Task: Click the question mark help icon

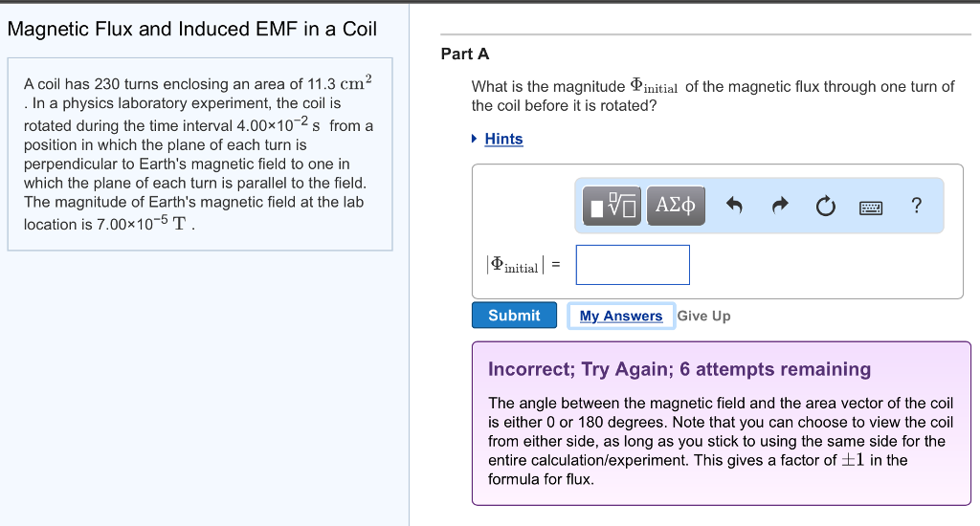Action: (x=916, y=205)
